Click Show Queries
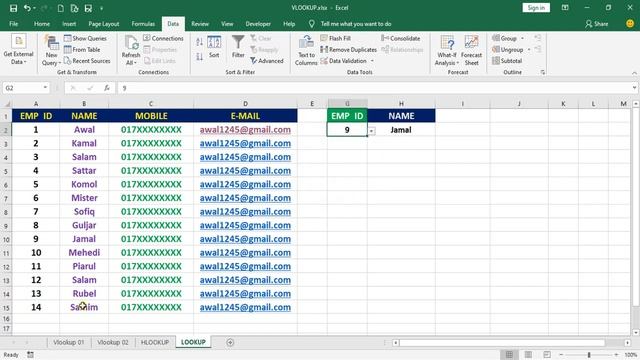 [x=85, y=38]
